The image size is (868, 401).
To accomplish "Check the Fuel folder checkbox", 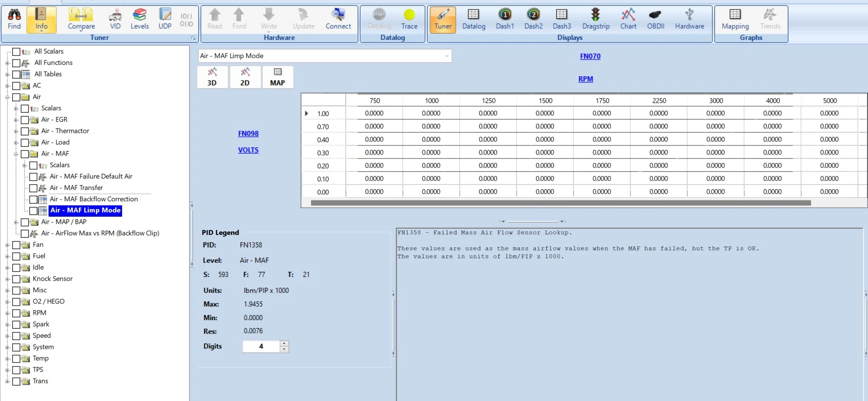I will [16, 256].
